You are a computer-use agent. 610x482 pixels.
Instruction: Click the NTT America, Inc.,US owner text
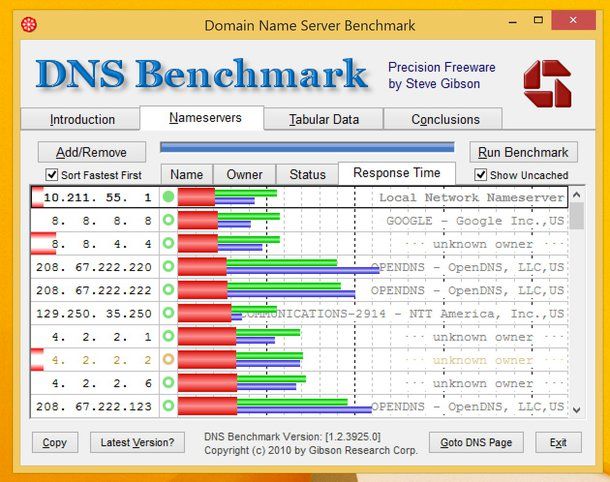[x=487, y=313]
